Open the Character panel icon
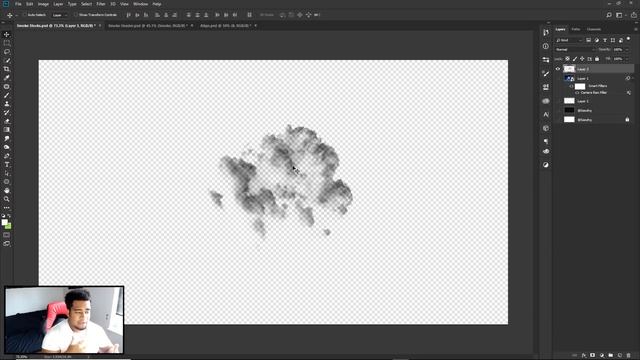This screenshot has height=360, width=640. pyautogui.click(x=546, y=115)
